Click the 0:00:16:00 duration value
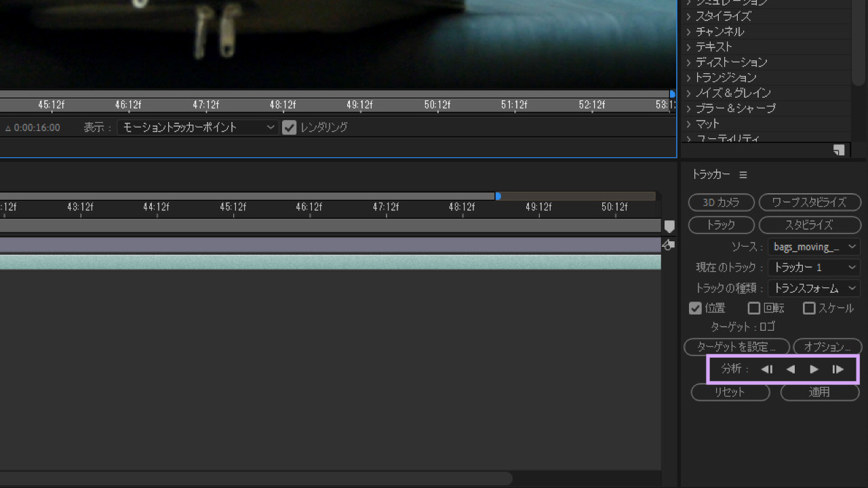Image resolution: width=868 pixels, height=488 pixels. (x=37, y=127)
